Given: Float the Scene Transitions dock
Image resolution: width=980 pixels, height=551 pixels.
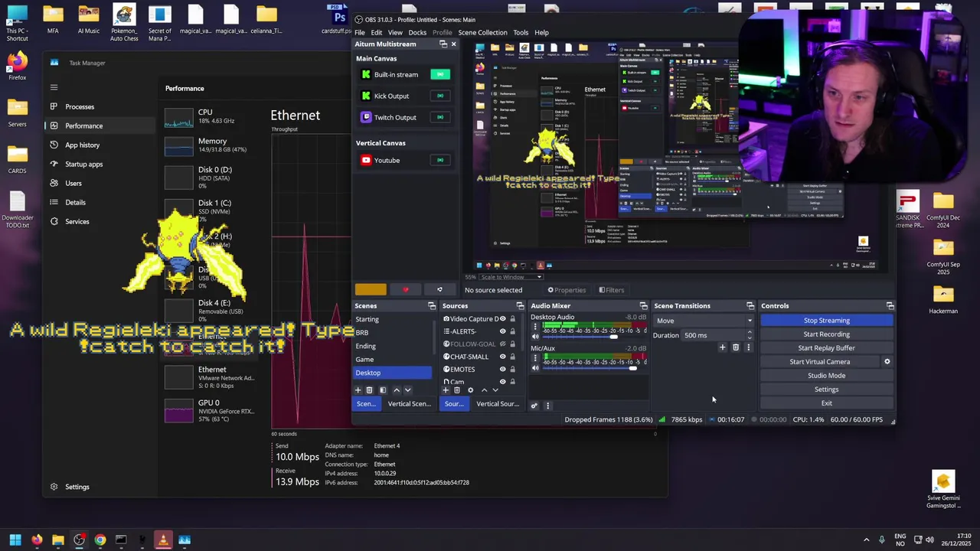Looking at the screenshot, I should [750, 306].
